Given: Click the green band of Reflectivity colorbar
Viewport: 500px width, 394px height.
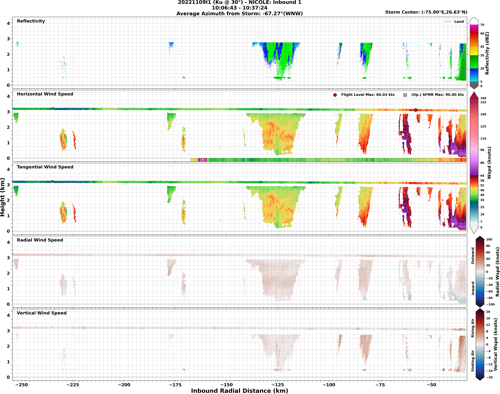Looking at the screenshot, I should point(474,62).
